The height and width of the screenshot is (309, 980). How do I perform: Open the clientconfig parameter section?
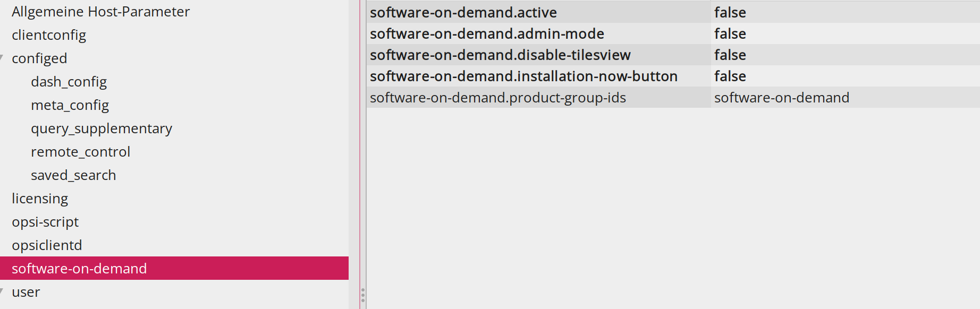[x=49, y=35]
